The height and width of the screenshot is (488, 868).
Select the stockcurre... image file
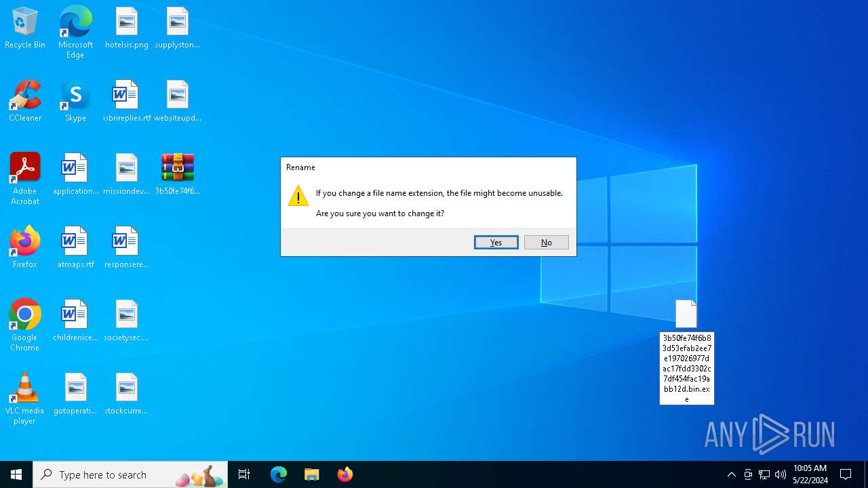(x=127, y=394)
